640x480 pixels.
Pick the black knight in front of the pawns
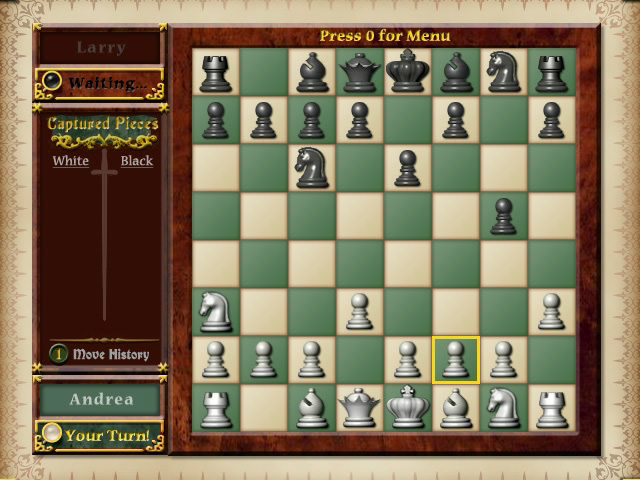pos(311,168)
